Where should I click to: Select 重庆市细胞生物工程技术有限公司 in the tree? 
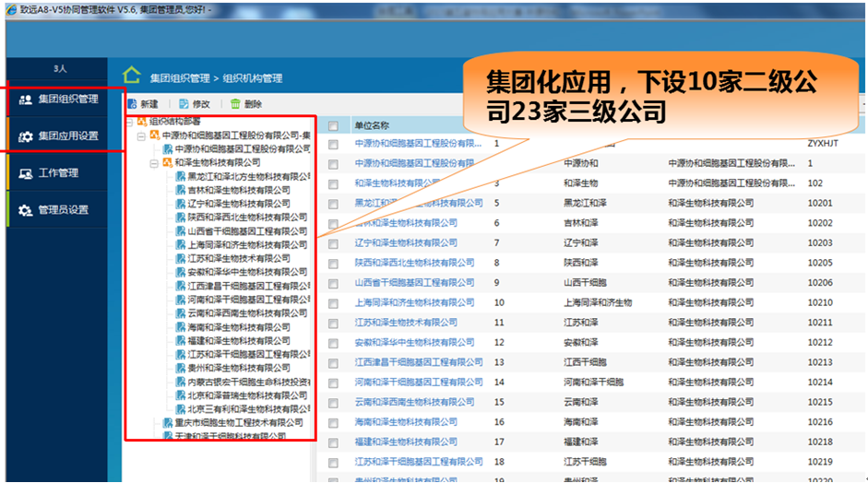(232, 423)
